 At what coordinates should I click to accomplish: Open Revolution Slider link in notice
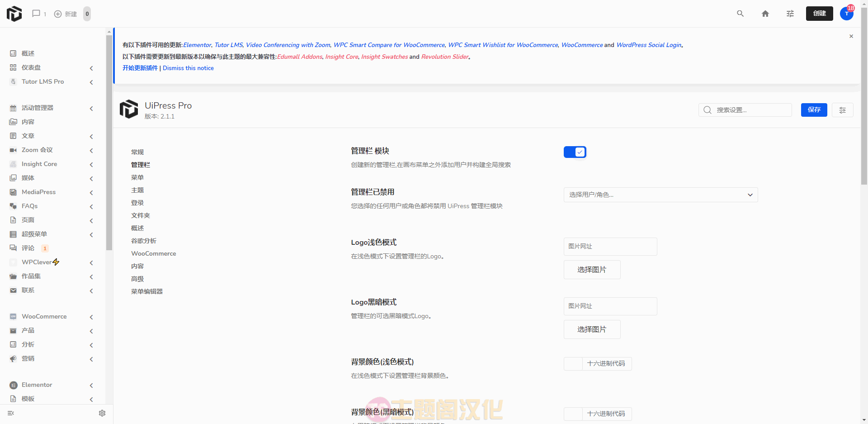point(445,57)
